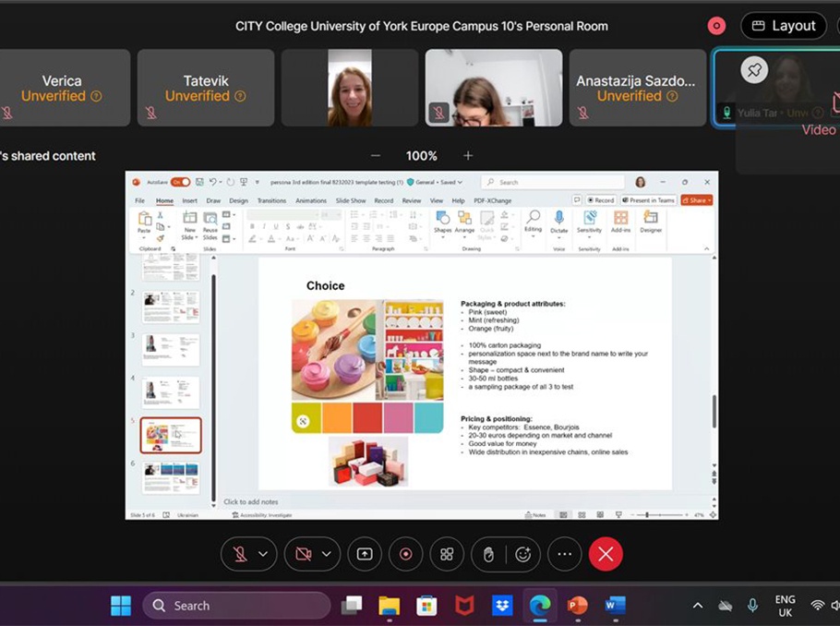Switch to Slide Sorter view in the status bar

[x=582, y=515]
